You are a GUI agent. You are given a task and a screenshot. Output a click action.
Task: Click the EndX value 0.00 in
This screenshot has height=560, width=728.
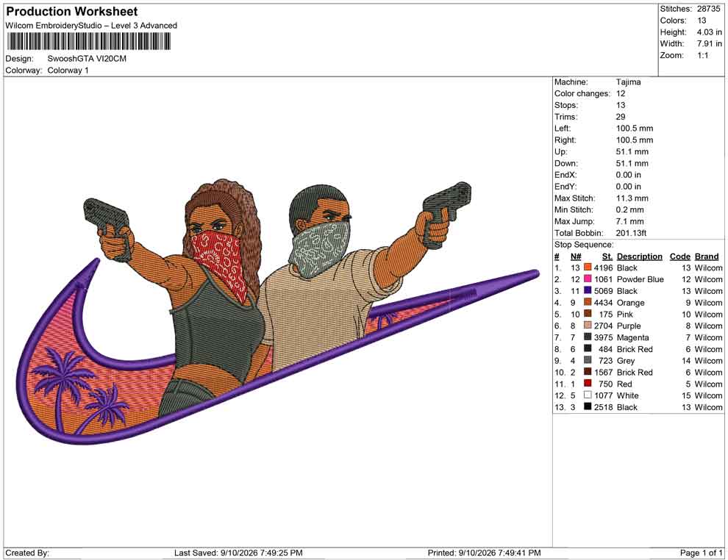tap(628, 175)
